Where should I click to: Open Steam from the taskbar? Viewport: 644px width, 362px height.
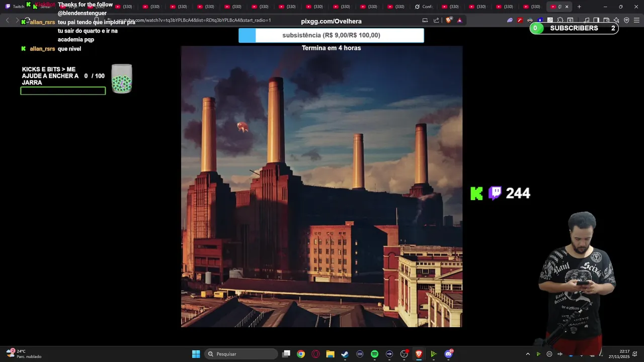pos(345,354)
